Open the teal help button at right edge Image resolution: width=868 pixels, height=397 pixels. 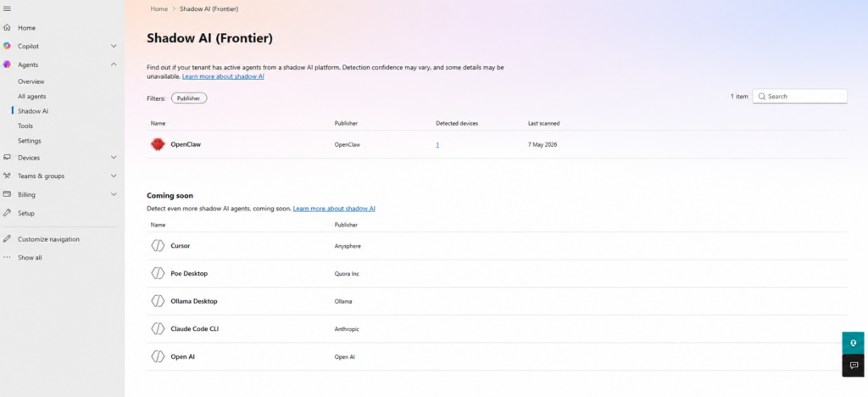coord(853,343)
